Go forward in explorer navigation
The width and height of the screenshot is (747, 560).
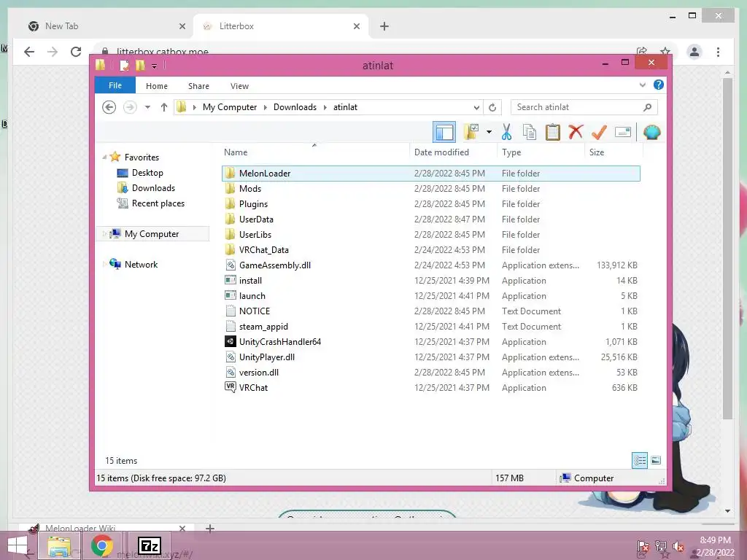click(130, 107)
